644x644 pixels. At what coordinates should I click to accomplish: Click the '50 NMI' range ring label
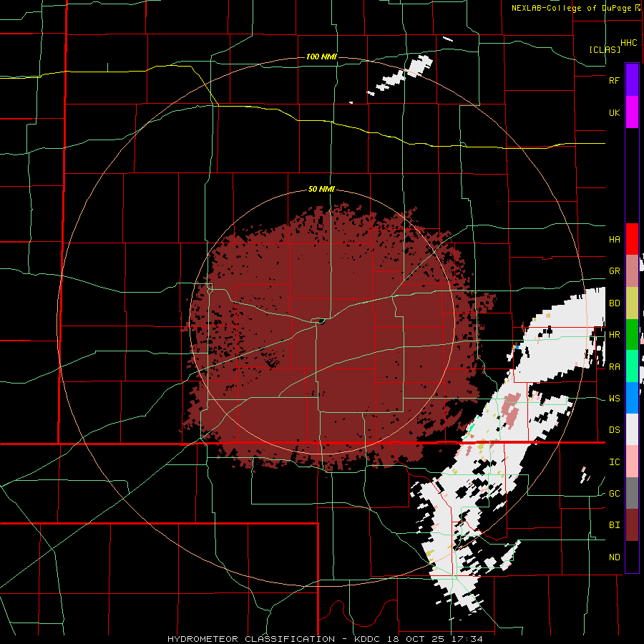pos(321,190)
